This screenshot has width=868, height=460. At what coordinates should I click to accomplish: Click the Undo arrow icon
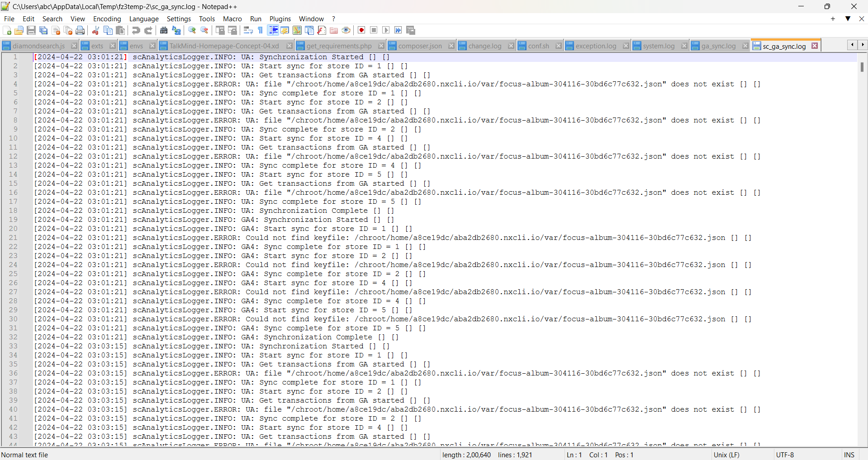136,30
